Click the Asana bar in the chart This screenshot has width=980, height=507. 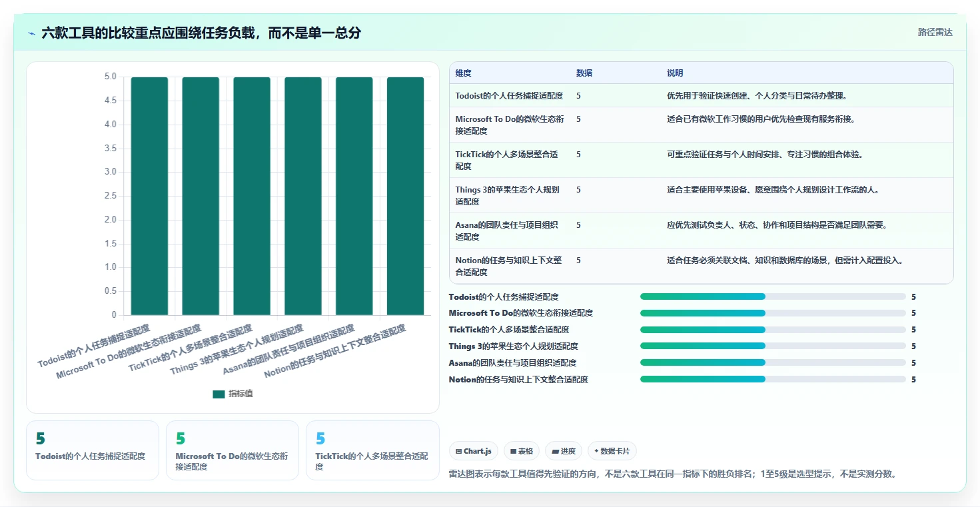coord(354,196)
